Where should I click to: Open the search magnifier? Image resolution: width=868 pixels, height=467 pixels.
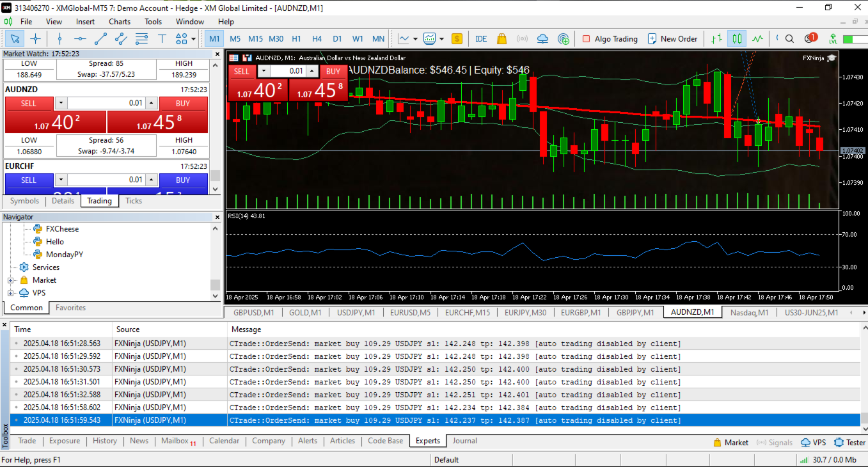pos(789,38)
